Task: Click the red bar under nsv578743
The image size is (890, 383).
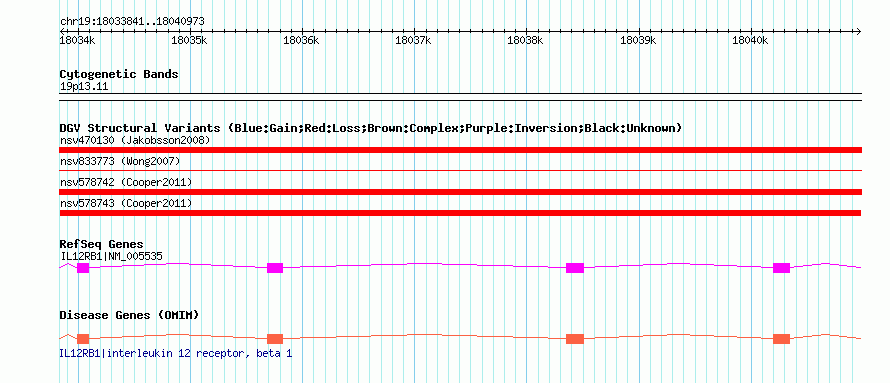Action: [x=460, y=213]
